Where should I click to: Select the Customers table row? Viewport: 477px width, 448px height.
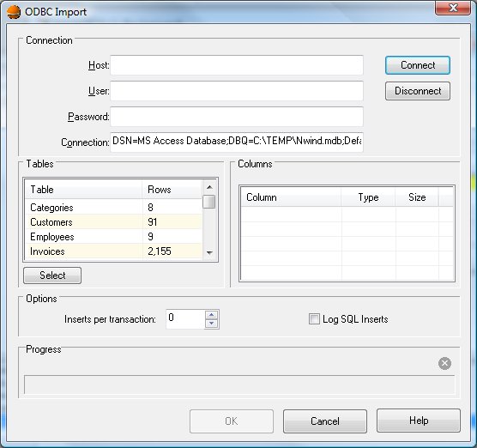(113, 222)
